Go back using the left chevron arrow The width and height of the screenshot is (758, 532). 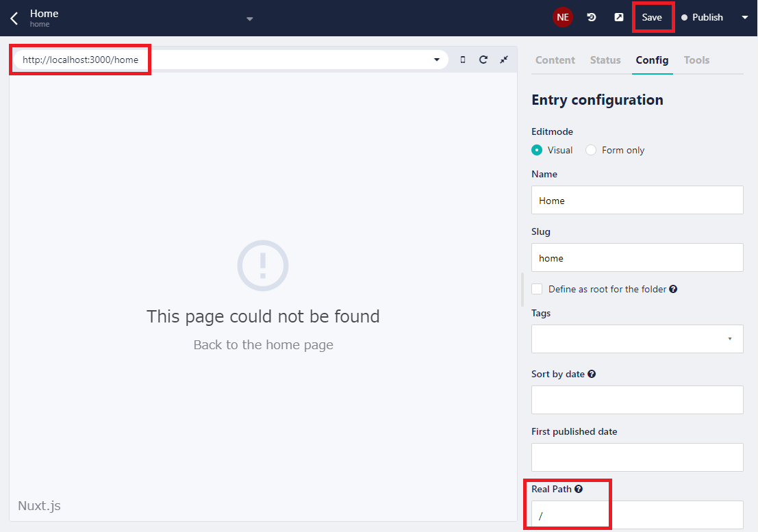click(x=14, y=18)
